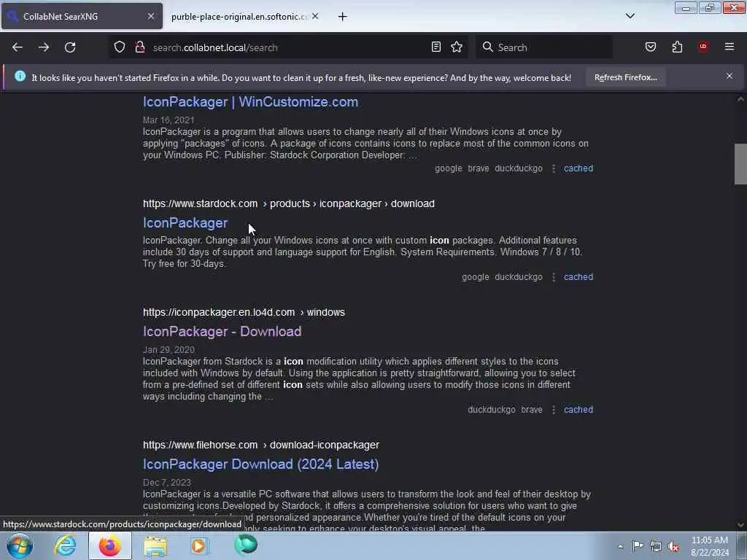Open Action Center flag icon
The image size is (747, 560).
click(x=638, y=546)
